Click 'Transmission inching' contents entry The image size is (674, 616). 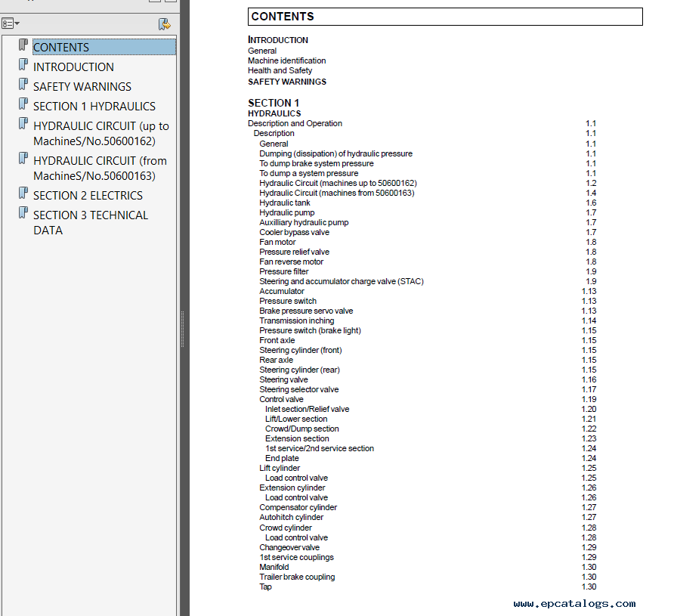(x=297, y=320)
